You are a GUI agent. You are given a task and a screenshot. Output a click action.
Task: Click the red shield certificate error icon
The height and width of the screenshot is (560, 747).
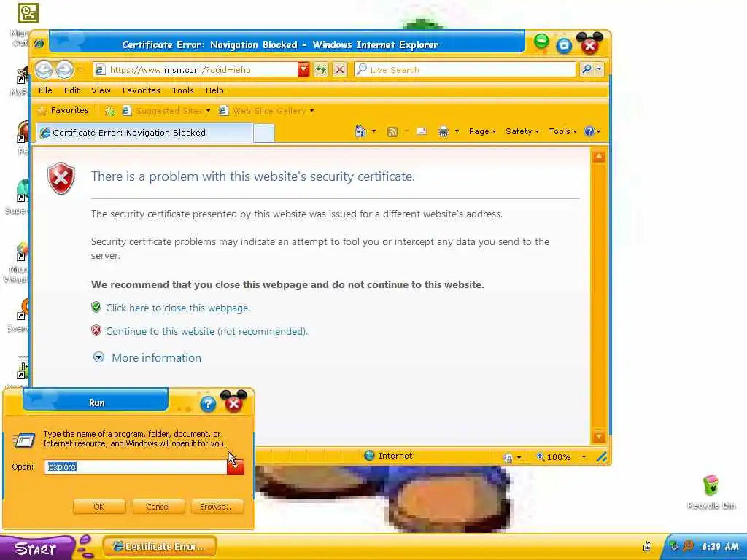coord(61,178)
